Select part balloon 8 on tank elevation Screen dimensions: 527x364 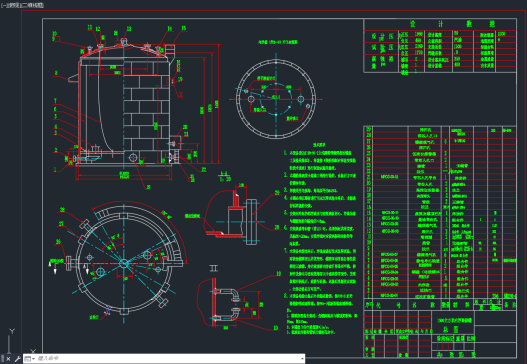[56, 73]
